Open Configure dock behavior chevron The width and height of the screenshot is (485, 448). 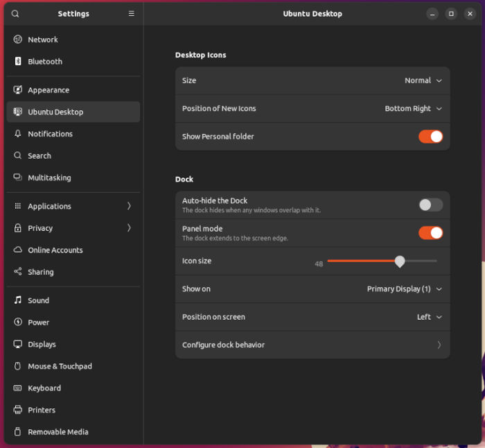point(439,345)
